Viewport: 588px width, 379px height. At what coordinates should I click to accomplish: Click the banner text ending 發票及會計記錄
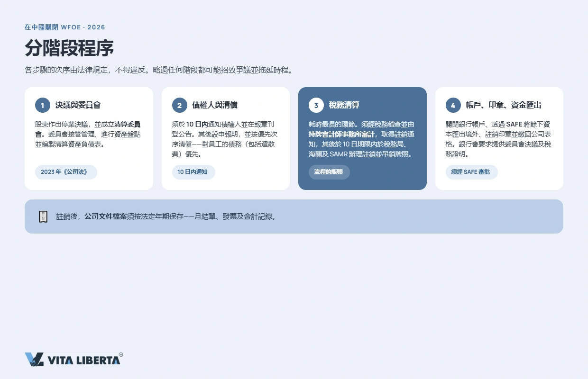click(x=166, y=217)
